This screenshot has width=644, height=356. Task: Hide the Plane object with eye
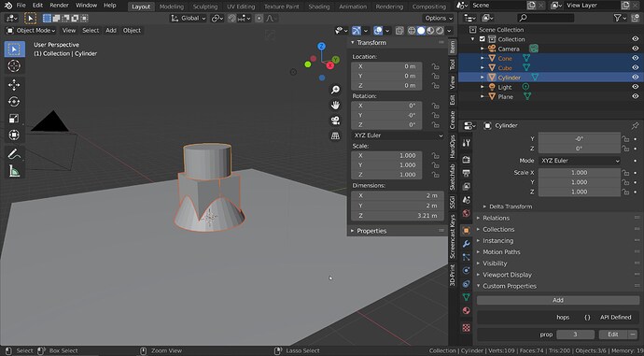point(635,96)
